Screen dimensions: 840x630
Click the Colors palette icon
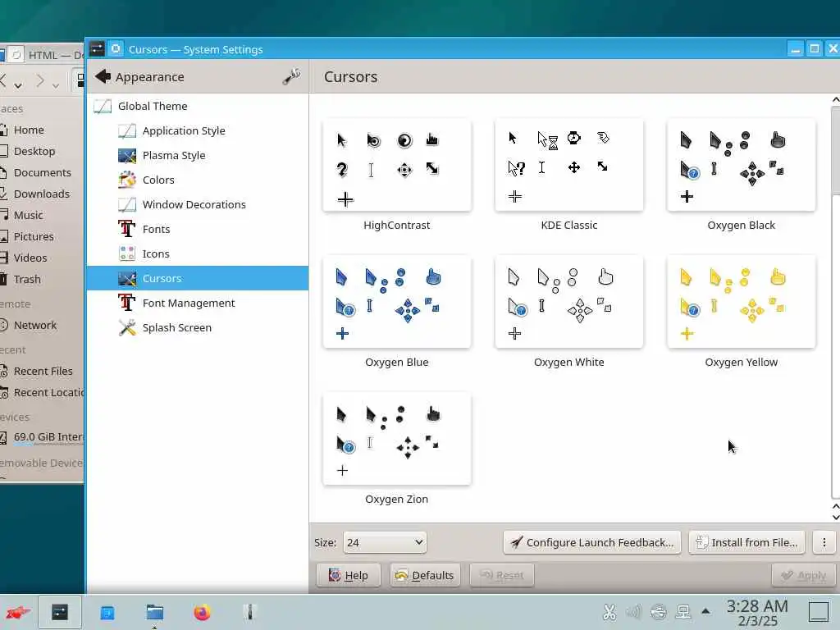coord(127,180)
